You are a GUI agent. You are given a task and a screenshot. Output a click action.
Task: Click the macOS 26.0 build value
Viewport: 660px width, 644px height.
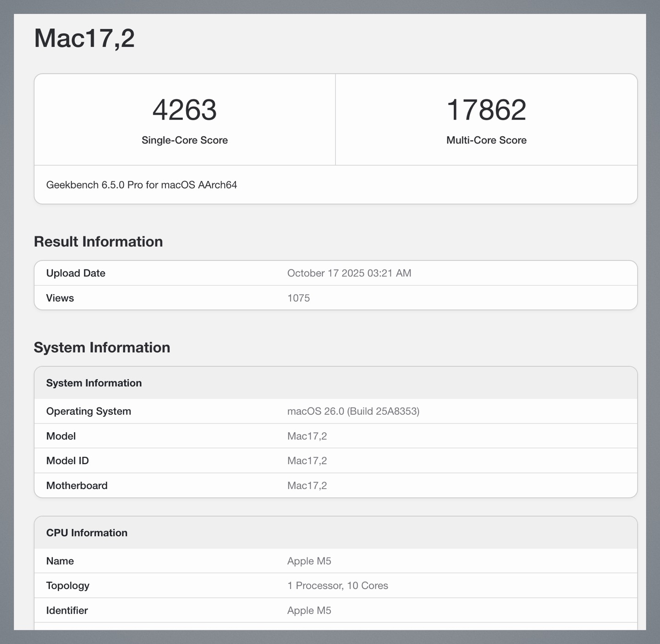[353, 411]
